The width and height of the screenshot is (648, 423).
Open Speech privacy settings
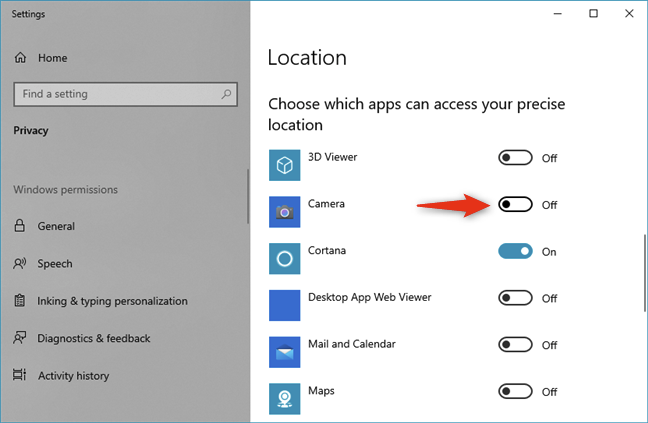coord(55,264)
